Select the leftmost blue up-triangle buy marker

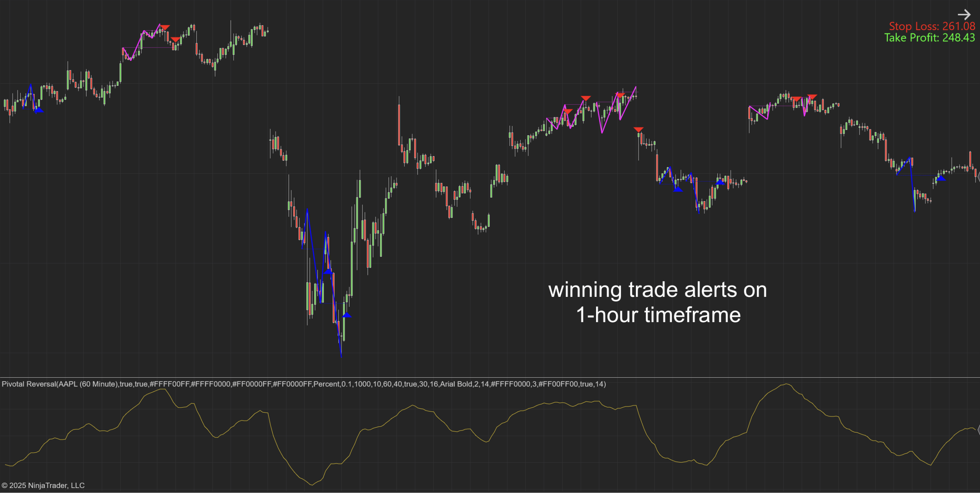point(39,110)
